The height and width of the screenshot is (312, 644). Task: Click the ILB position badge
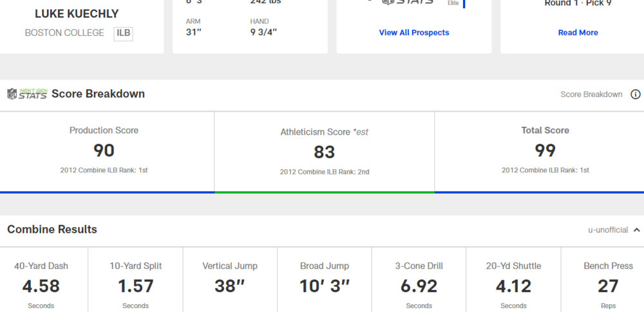coord(123,33)
